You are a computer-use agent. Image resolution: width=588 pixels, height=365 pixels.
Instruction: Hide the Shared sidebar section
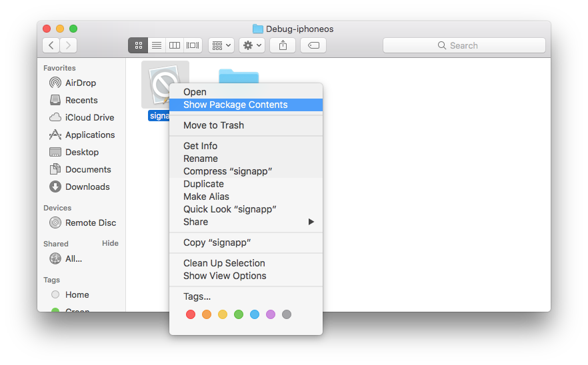[110, 243]
